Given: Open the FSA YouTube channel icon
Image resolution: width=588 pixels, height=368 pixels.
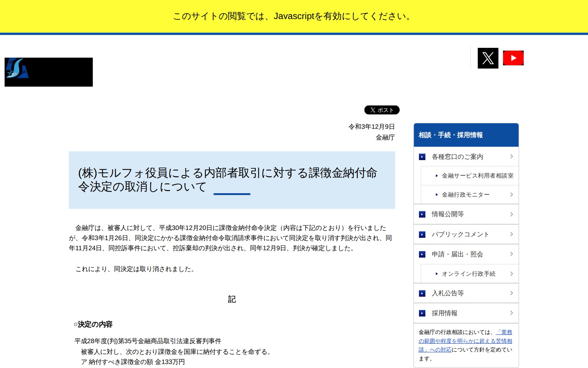Looking at the screenshot, I should (x=513, y=58).
